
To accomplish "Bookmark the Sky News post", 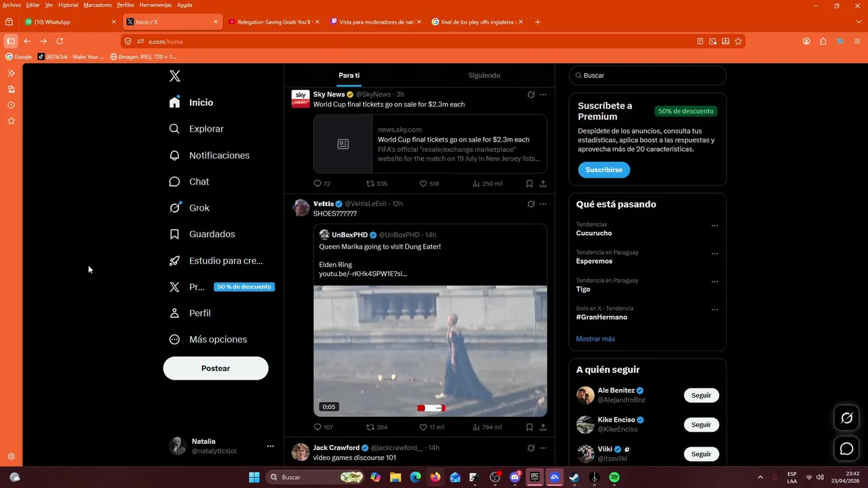I will pyautogui.click(x=530, y=184).
